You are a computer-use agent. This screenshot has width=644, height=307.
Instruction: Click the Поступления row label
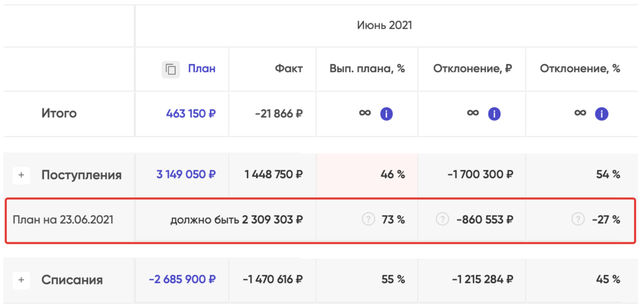point(81,175)
